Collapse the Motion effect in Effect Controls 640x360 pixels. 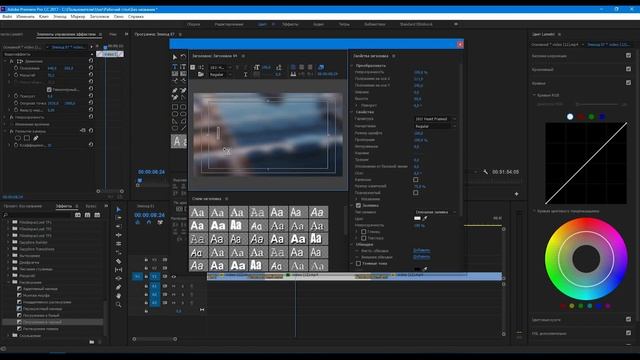pyautogui.click(x=6, y=61)
